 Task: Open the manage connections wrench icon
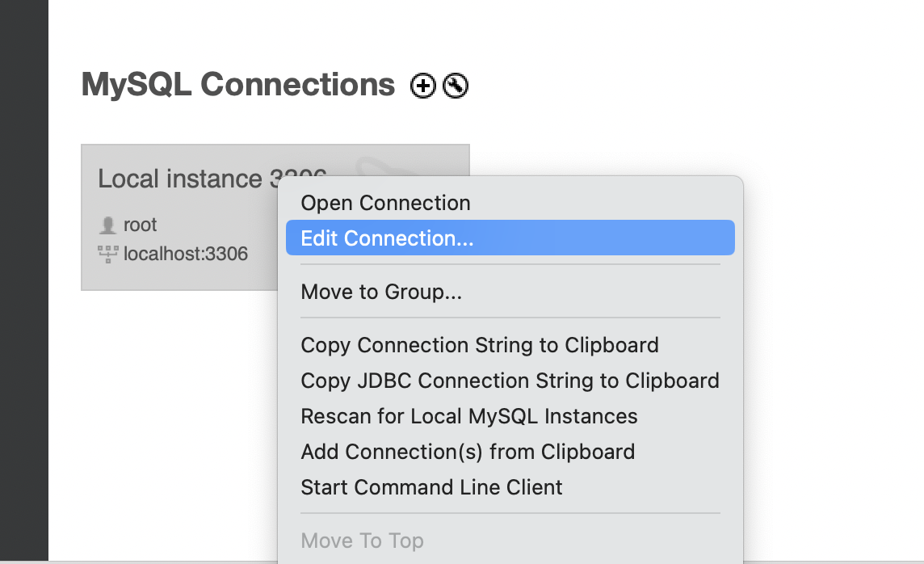tap(456, 86)
